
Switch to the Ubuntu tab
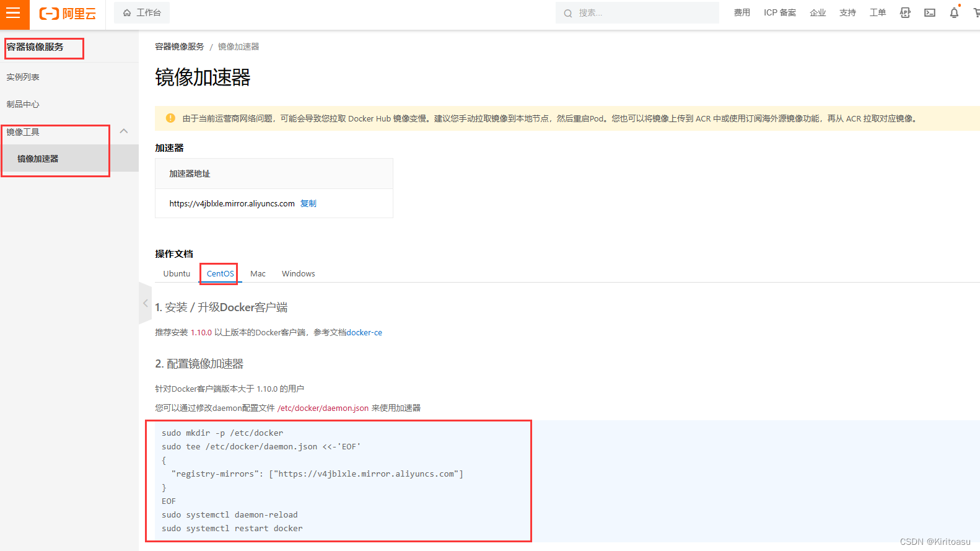(x=177, y=273)
